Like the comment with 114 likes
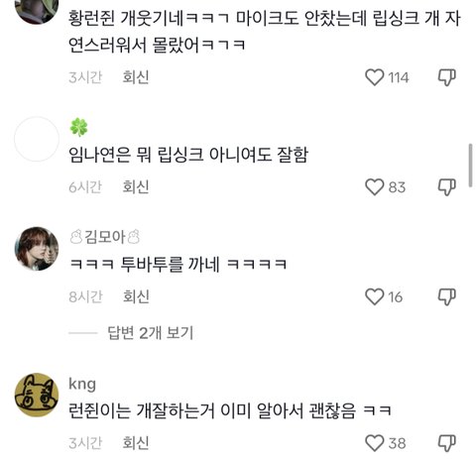 (x=374, y=77)
